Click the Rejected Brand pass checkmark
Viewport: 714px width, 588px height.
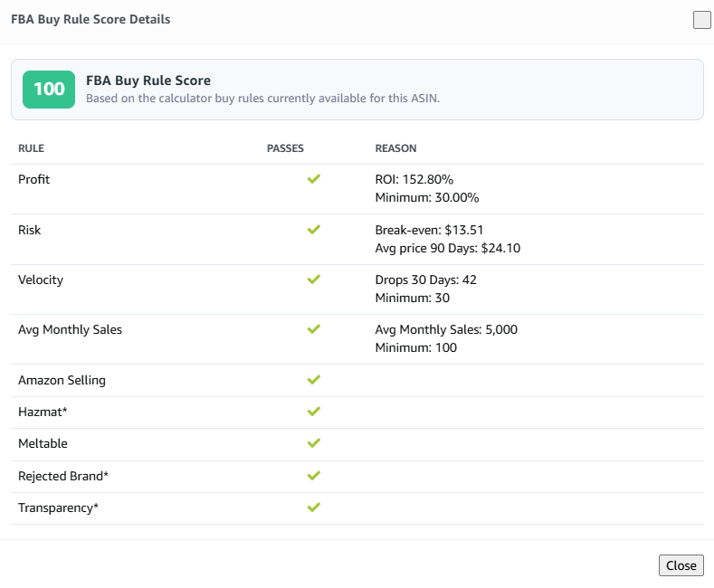click(x=314, y=476)
